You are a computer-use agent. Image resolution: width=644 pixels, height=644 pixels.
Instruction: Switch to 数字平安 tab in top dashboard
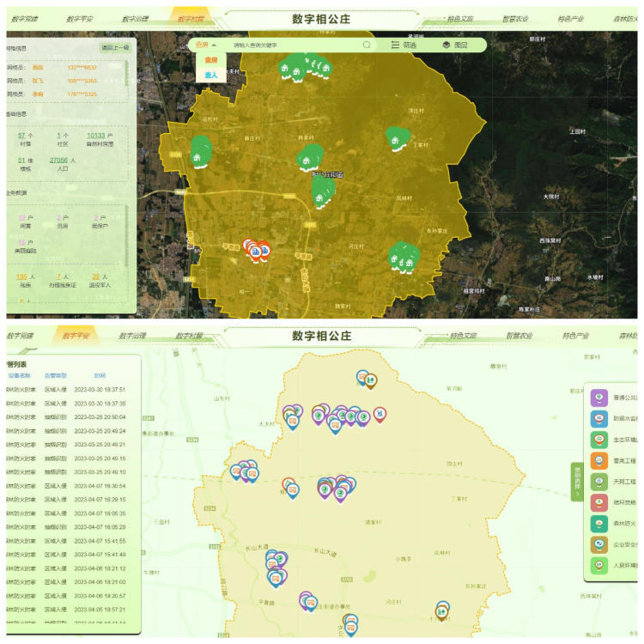tap(80, 19)
